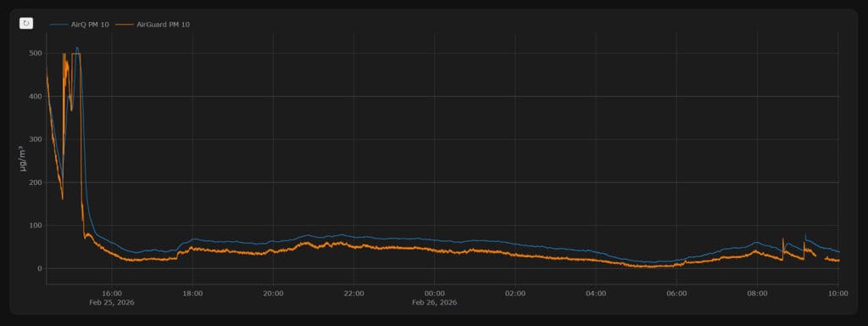Click the 02:00 time axis label

pyautogui.click(x=515, y=293)
